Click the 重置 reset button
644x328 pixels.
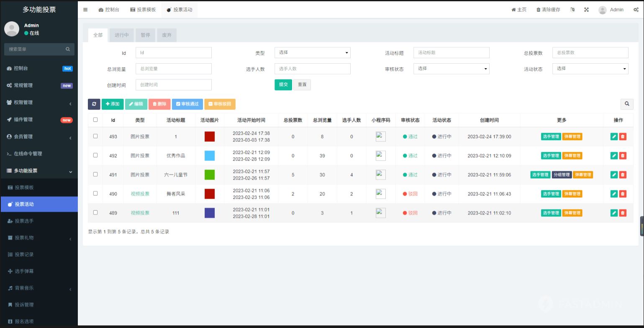pos(302,85)
